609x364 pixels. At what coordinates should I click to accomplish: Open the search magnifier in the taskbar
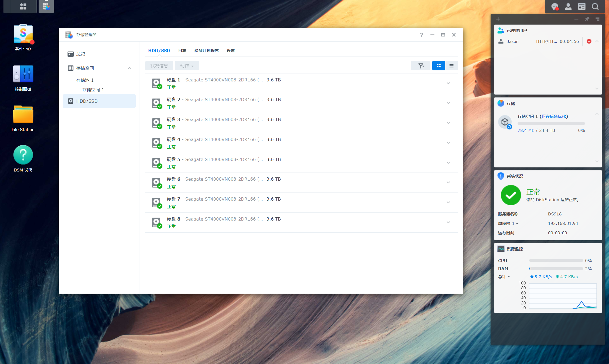click(x=595, y=6)
